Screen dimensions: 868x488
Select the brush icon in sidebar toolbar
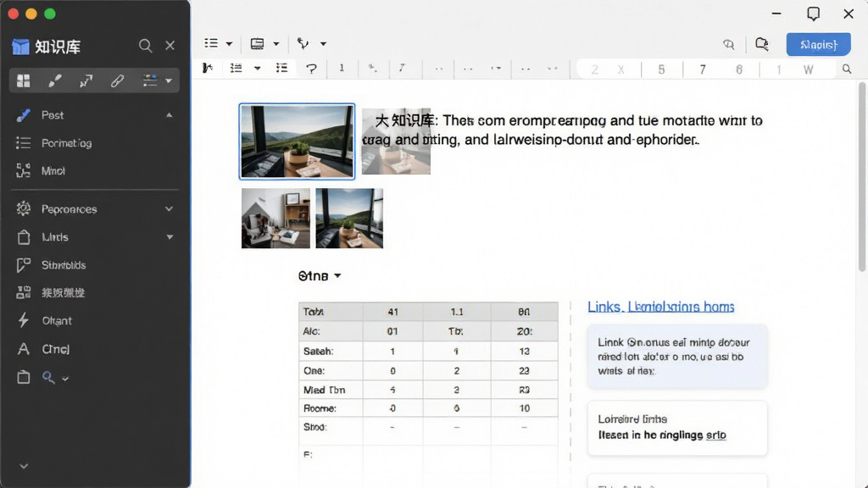(55, 80)
